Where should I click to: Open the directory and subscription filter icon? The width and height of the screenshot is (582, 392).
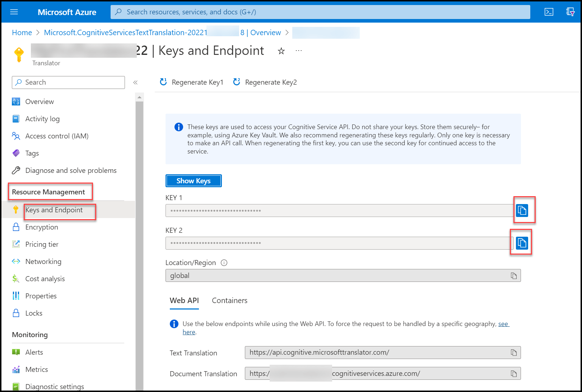570,12
